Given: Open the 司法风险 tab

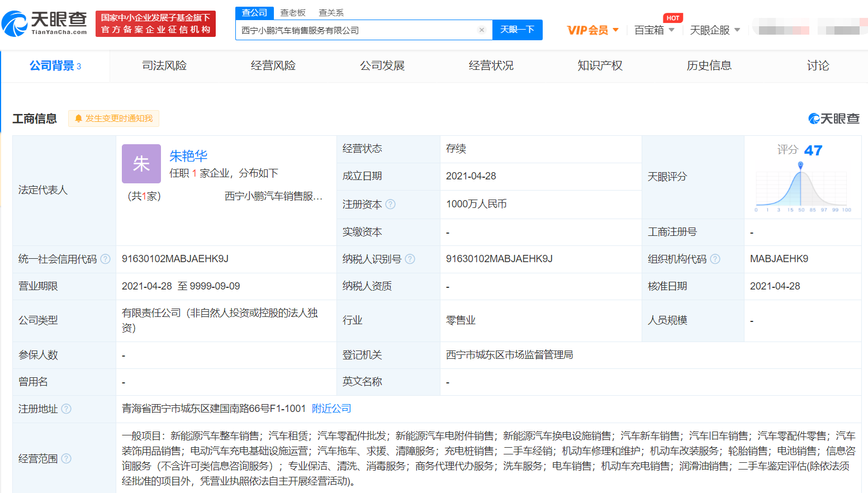Looking at the screenshot, I should [x=164, y=66].
